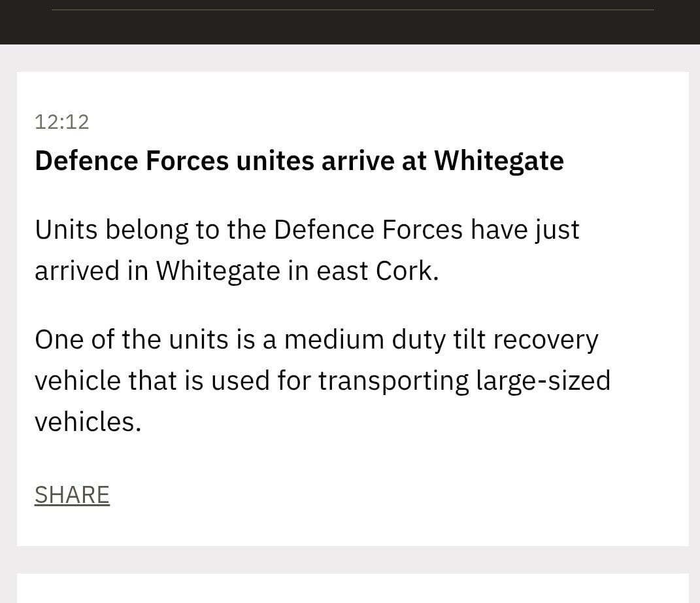This screenshot has width=700, height=603.
Task: Click the word 'transporting' in the article
Action: pyautogui.click(x=393, y=381)
